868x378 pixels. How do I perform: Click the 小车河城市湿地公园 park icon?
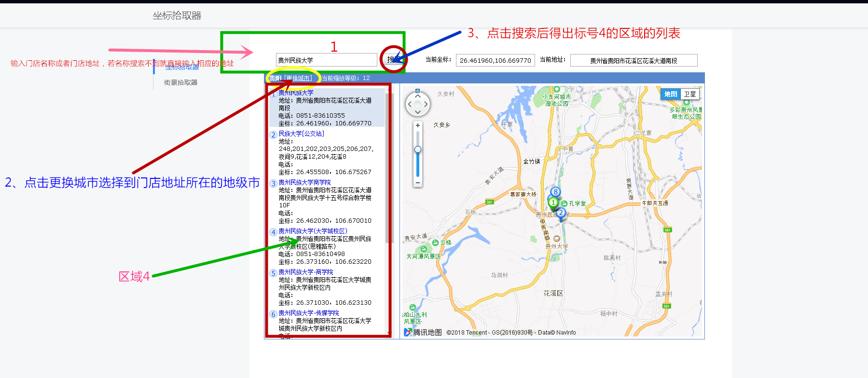tap(556, 89)
